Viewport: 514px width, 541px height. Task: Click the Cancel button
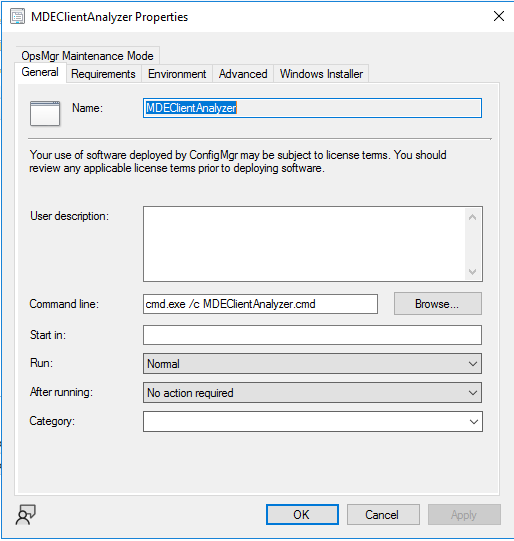(x=383, y=514)
